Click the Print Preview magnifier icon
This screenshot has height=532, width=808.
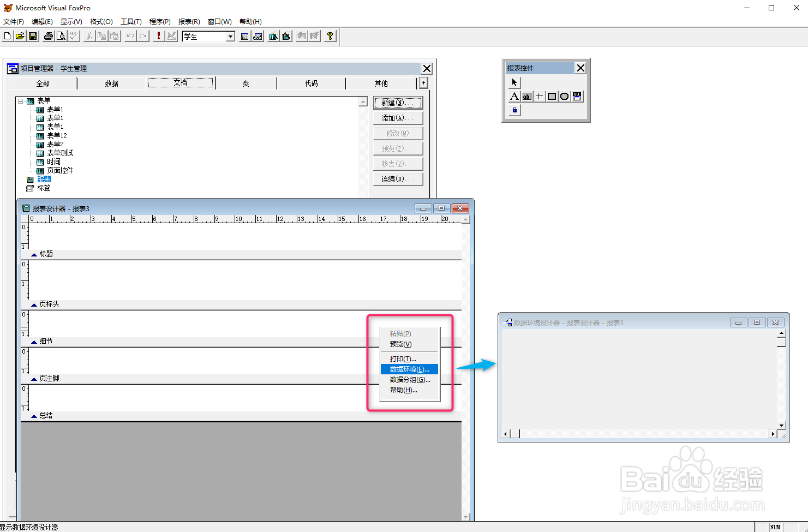pyautogui.click(x=61, y=36)
